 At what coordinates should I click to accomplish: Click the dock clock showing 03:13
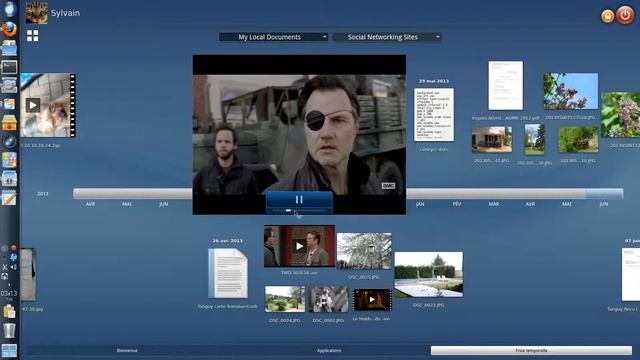[x=9, y=293]
